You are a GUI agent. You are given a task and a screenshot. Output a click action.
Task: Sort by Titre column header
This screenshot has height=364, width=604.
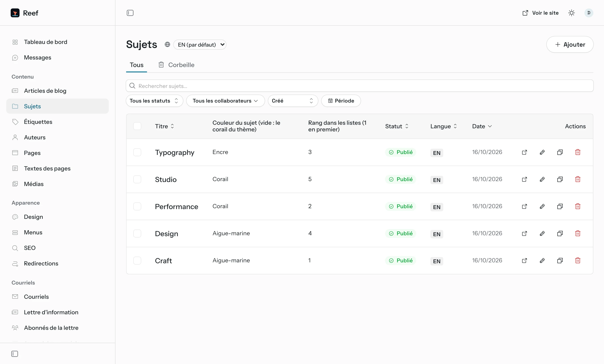coord(165,126)
